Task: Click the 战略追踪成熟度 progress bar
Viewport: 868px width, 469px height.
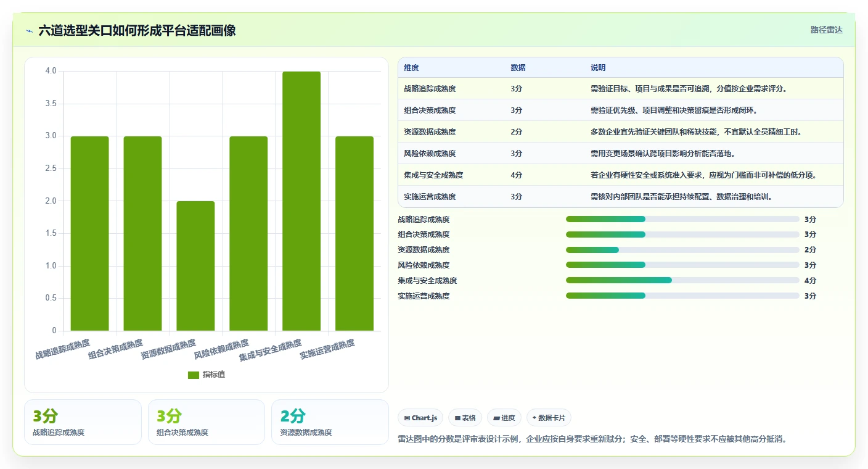Action: coord(682,219)
